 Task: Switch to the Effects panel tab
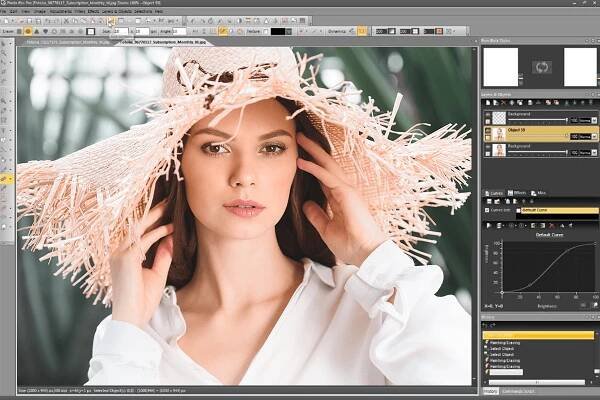coord(517,192)
